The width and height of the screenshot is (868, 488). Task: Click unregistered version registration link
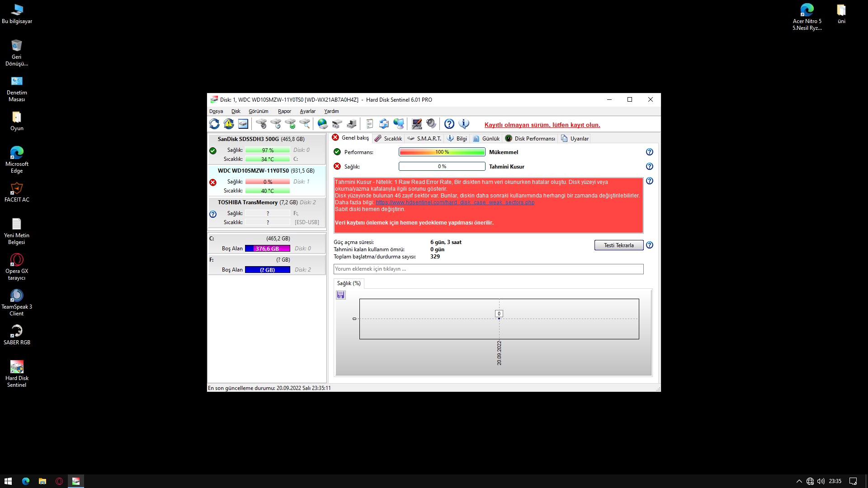coord(542,125)
